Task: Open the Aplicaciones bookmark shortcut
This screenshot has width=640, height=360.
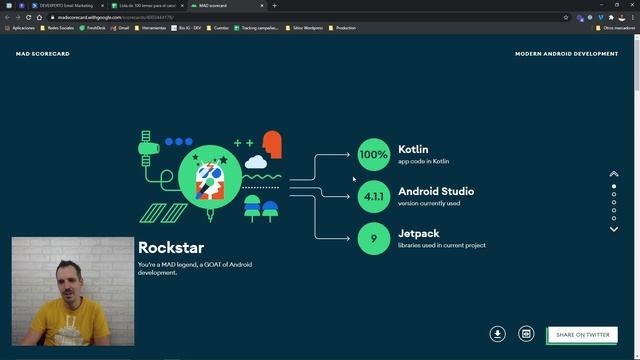Action: 20,28
